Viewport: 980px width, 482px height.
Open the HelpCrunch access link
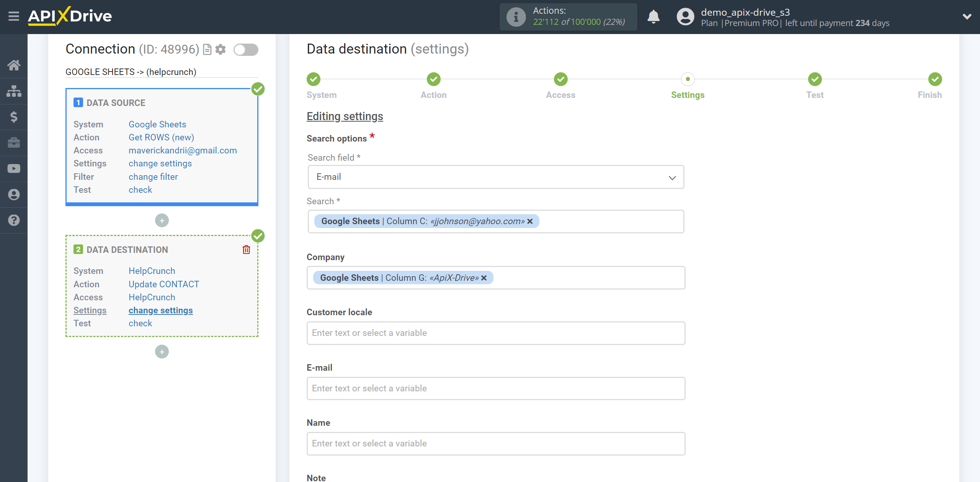pyautogui.click(x=152, y=297)
